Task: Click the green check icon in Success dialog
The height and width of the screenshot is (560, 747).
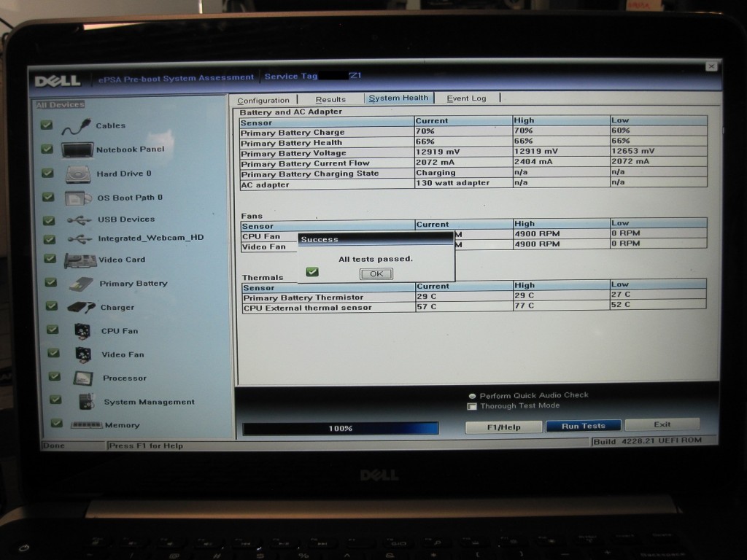Action: tap(312, 272)
